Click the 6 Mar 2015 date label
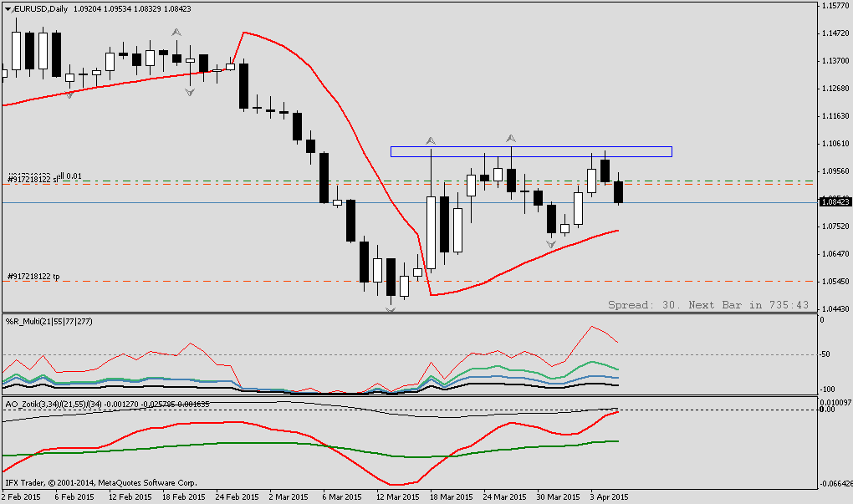This screenshot has height=504, width=853. pos(342,497)
